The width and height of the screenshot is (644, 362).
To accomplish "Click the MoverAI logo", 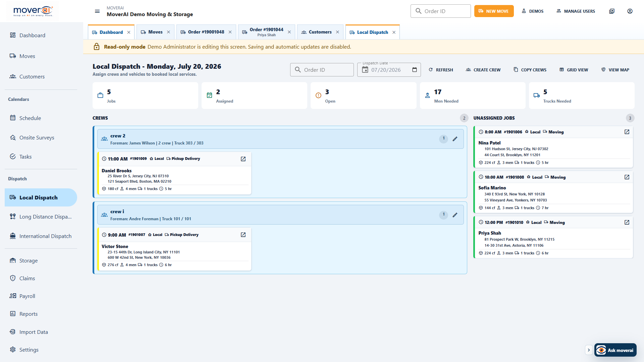I will coord(33,11).
